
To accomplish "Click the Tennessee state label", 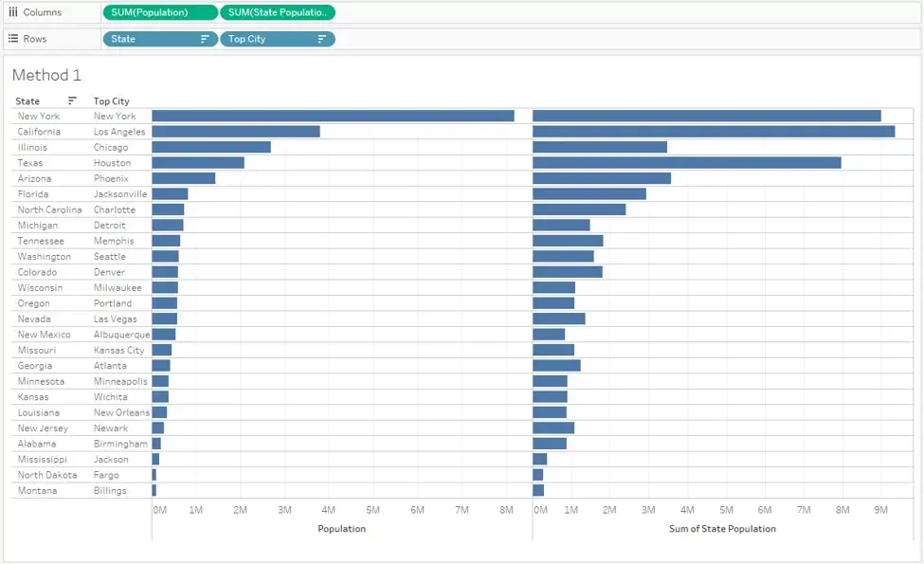I will pyautogui.click(x=41, y=241).
